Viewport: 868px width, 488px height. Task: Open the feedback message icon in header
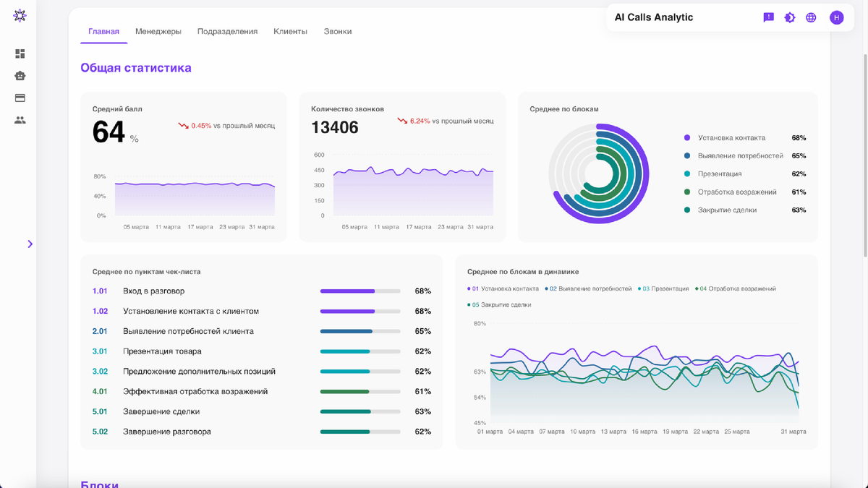coord(769,17)
